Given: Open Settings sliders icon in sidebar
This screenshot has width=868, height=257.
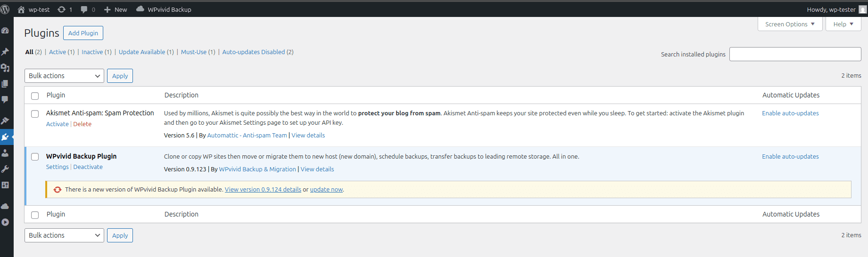Looking at the screenshot, I should (5, 185).
